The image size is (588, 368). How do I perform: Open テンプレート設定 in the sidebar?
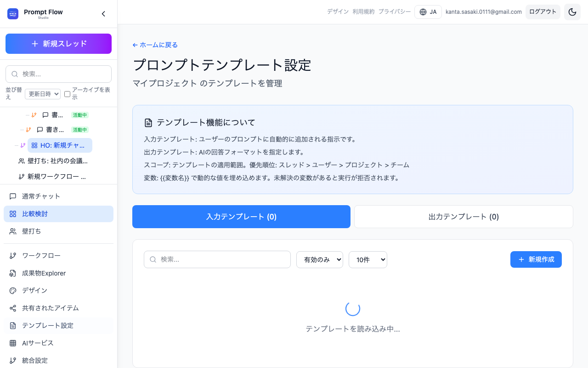pos(58,326)
